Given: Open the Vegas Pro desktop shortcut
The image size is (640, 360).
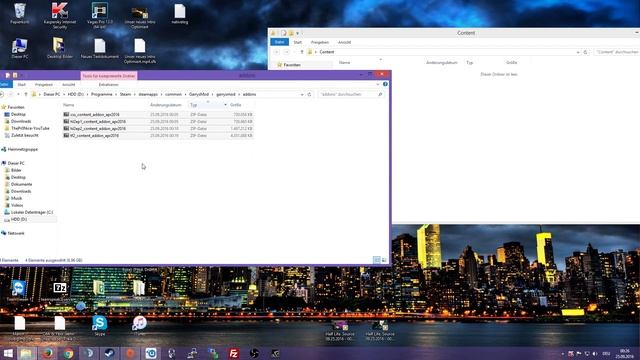Looking at the screenshot, I should 100,16.
